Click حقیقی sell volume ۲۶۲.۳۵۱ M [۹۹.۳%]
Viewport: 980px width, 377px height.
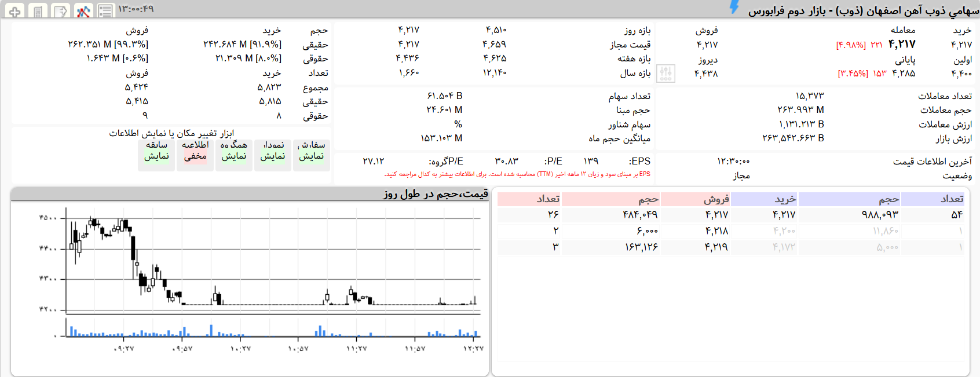tap(108, 44)
